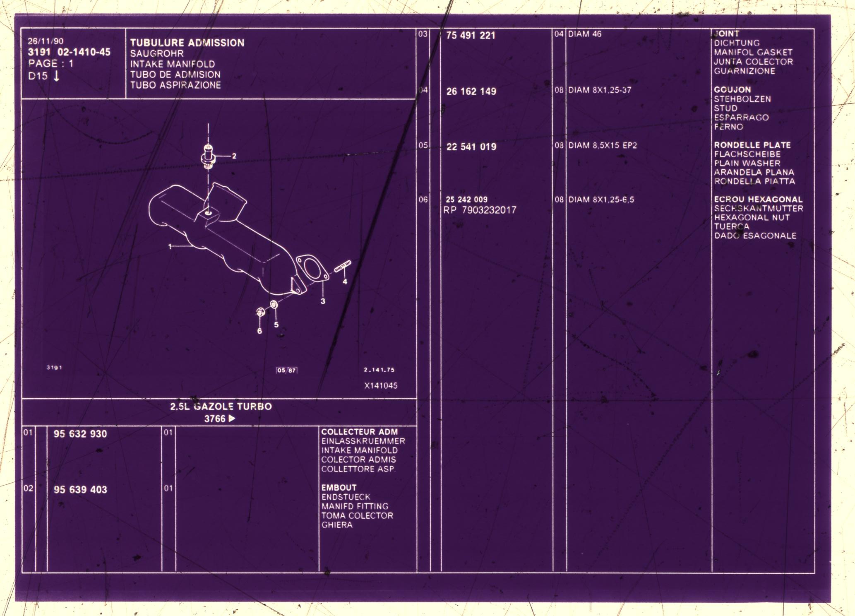Click GOUJON description
Screen dimensions: 855x616
pos(733,90)
